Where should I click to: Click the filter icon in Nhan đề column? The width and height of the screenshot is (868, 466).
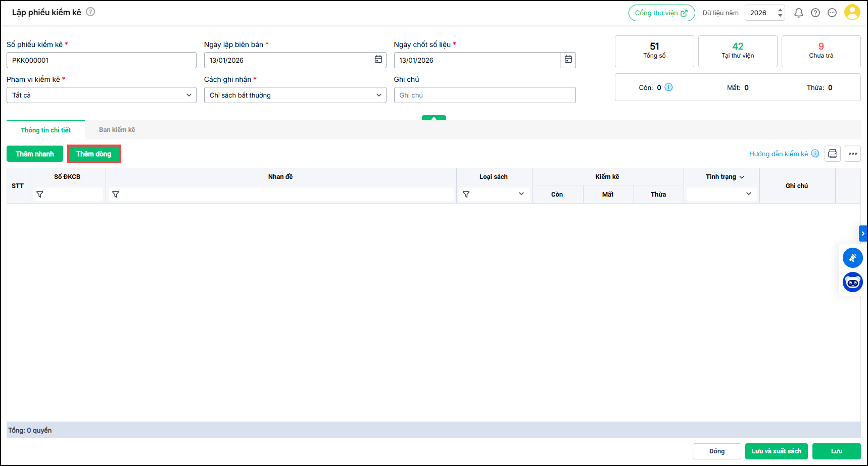click(116, 194)
